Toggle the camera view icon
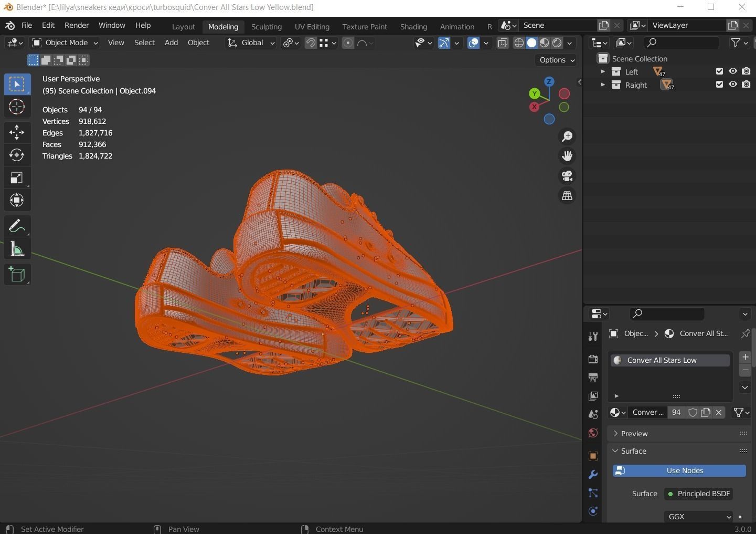Image resolution: width=756 pixels, height=534 pixels. click(567, 176)
